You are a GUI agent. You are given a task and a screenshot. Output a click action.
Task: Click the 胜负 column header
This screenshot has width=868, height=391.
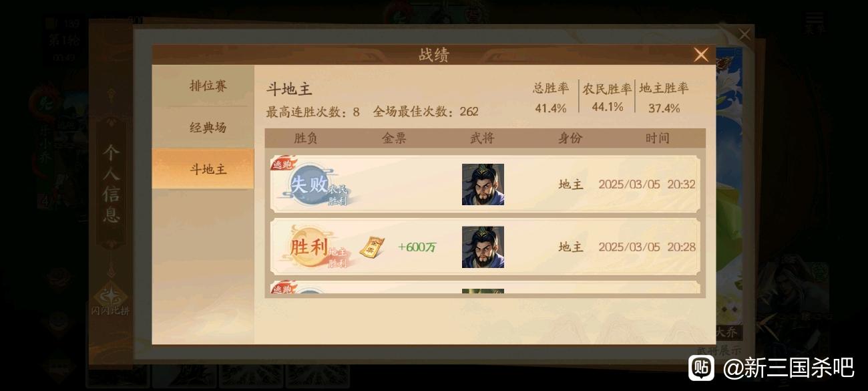(x=306, y=138)
